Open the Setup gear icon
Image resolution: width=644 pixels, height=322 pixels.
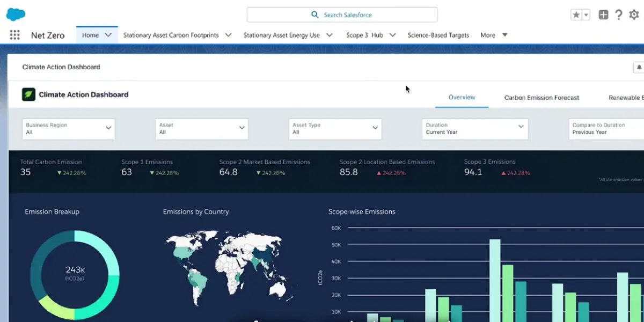pos(634,15)
